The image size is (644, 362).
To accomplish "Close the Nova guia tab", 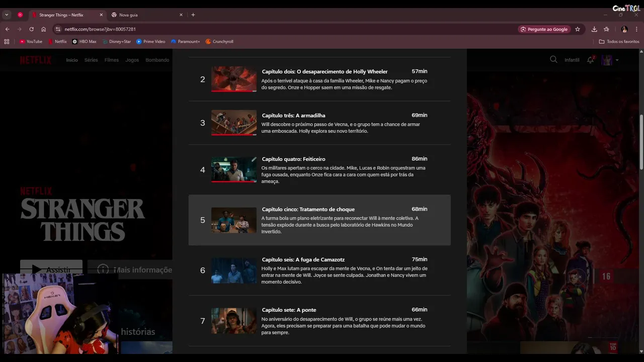I will tap(181, 15).
